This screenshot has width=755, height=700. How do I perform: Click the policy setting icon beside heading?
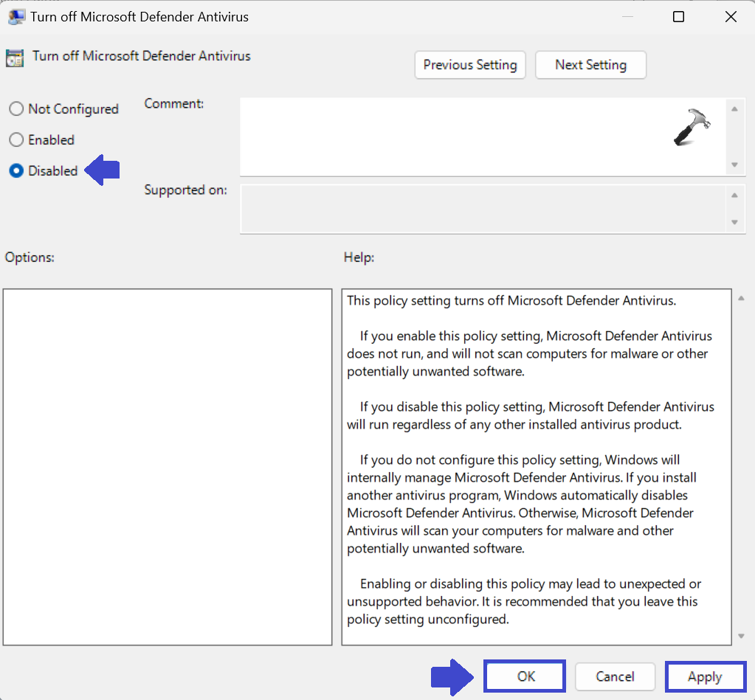tap(15, 58)
